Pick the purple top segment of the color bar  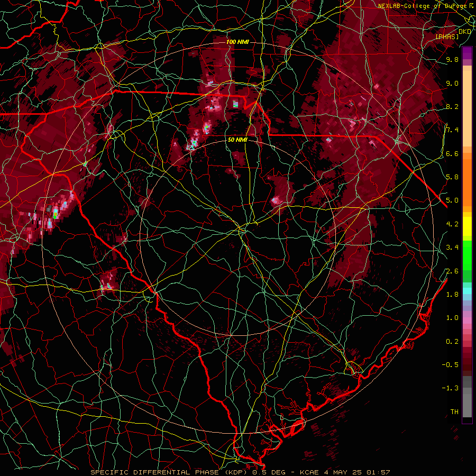coord(467,53)
